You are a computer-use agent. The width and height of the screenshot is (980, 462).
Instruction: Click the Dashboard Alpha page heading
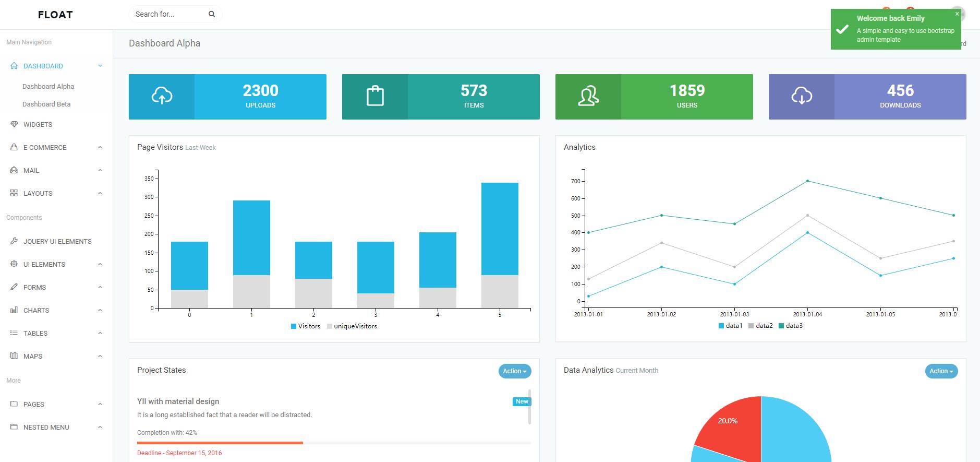point(164,43)
